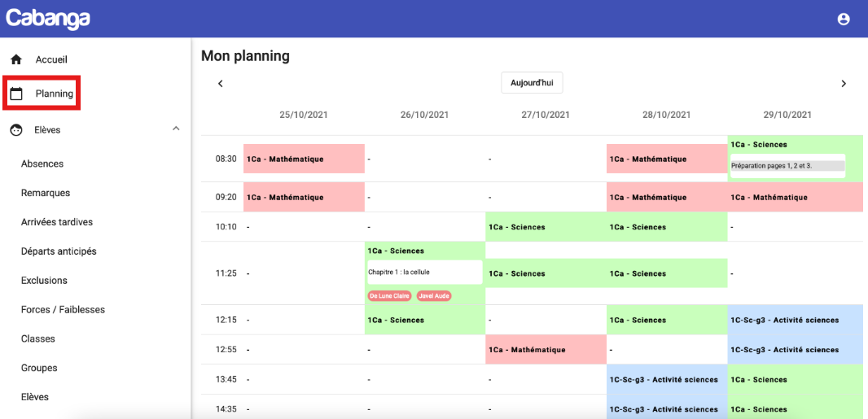Viewport: 868px width, 419px height.
Task: Click the Elèves face icon
Action: [16, 129]
